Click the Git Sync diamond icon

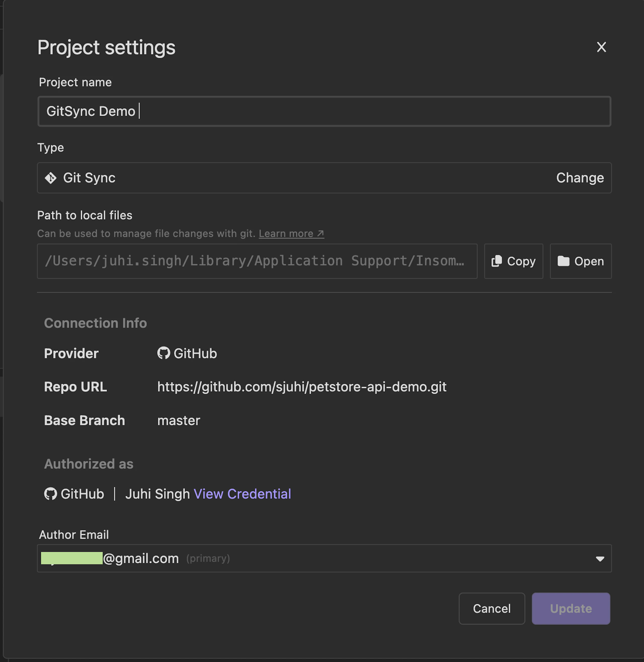pyautogui.click(x=51, y=178)
